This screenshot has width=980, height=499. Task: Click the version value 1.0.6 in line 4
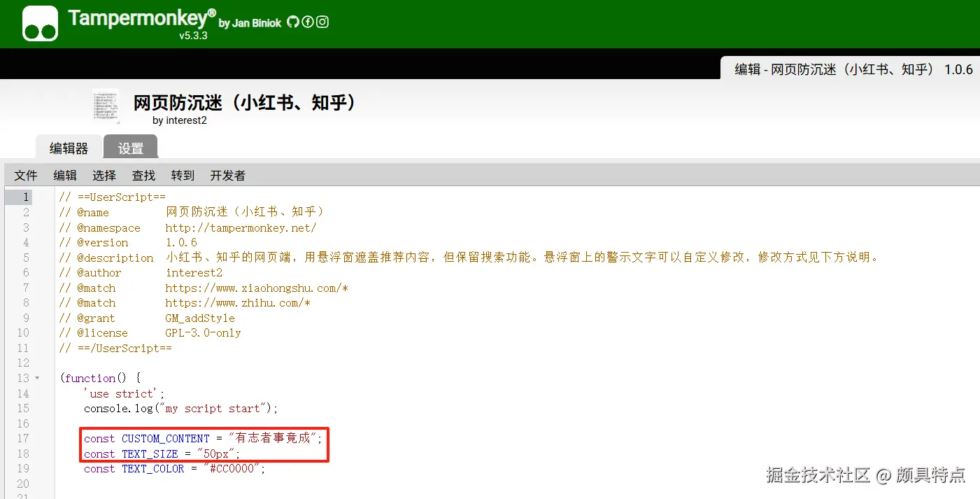tap(181, 242)
